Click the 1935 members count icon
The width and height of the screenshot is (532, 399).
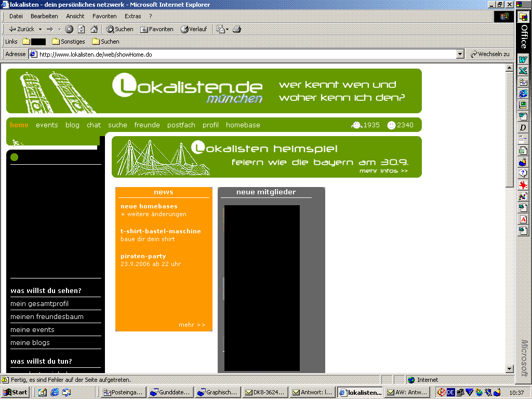point(356,125)
